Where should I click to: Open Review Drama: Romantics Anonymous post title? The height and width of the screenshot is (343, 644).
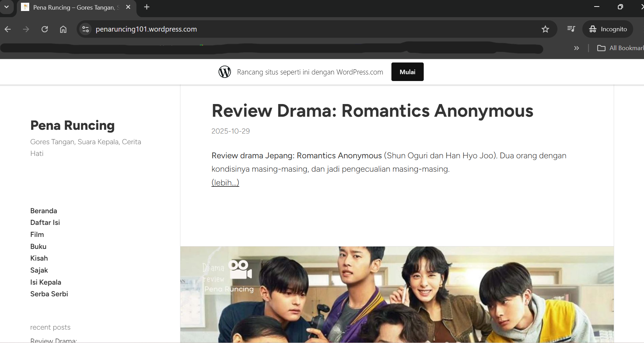[372, 111]
